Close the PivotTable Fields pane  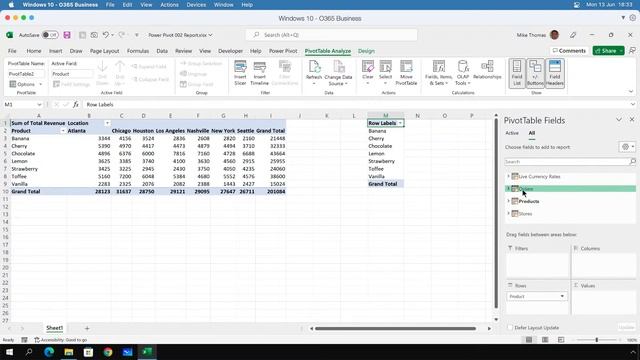click(632, 120)
